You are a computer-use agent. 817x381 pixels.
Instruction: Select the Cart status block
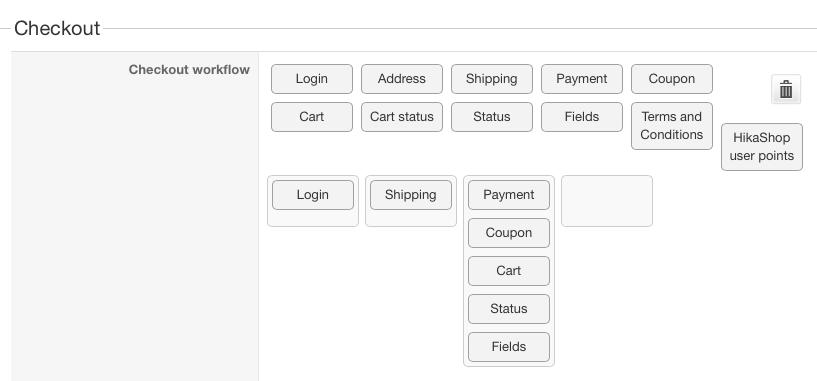(402, 117)
